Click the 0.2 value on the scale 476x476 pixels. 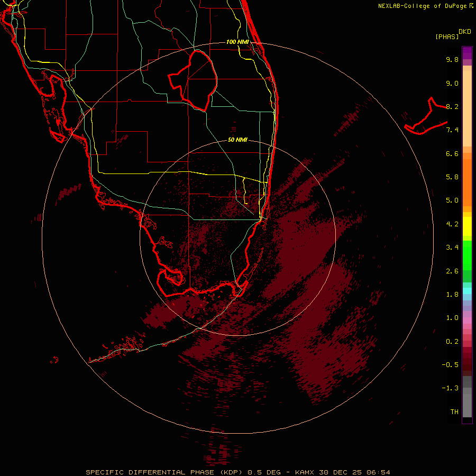click(452, 342)
